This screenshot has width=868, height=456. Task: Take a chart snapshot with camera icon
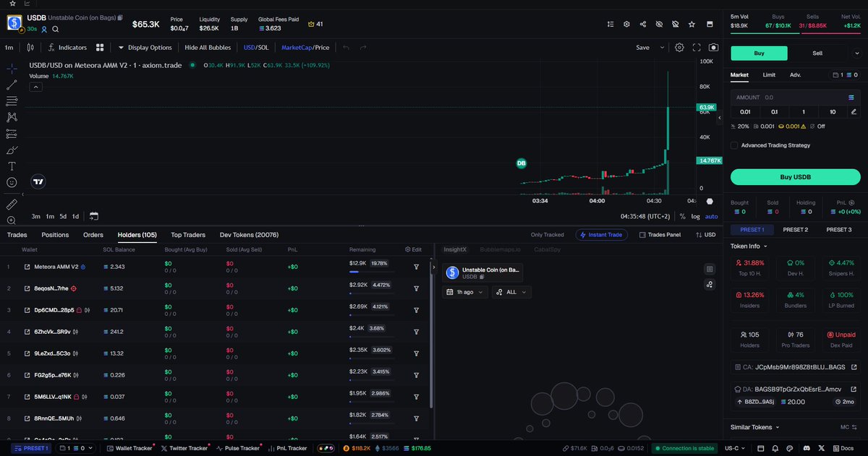pyautogui.click(x=714, y=48)
